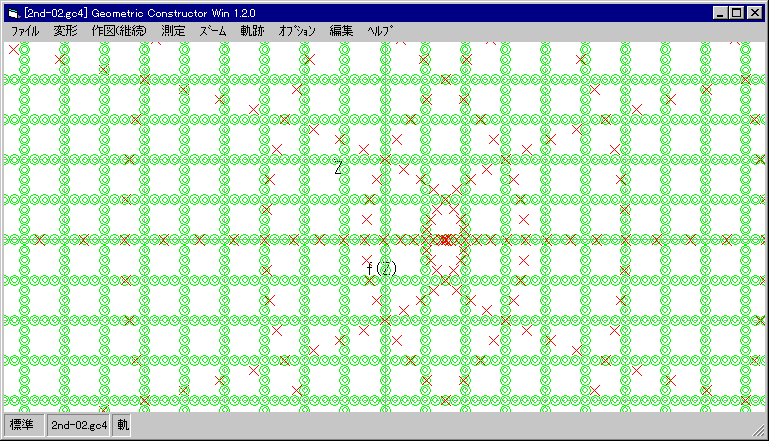Maximize the Geometric Constructor window
The width and height of the screenshot is (769, 441).
(738, 12)
